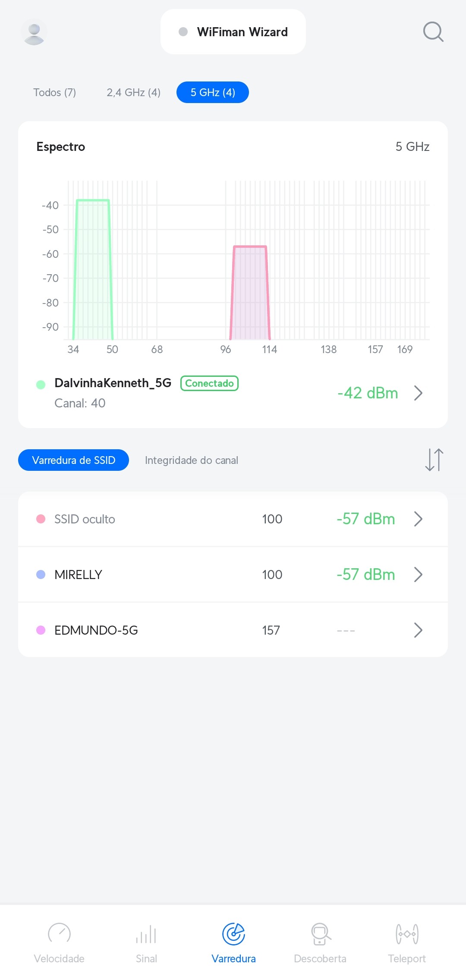Switch to Varredura de SSID tab
Viewport: 466px width, 980px height.
[73, 460]
